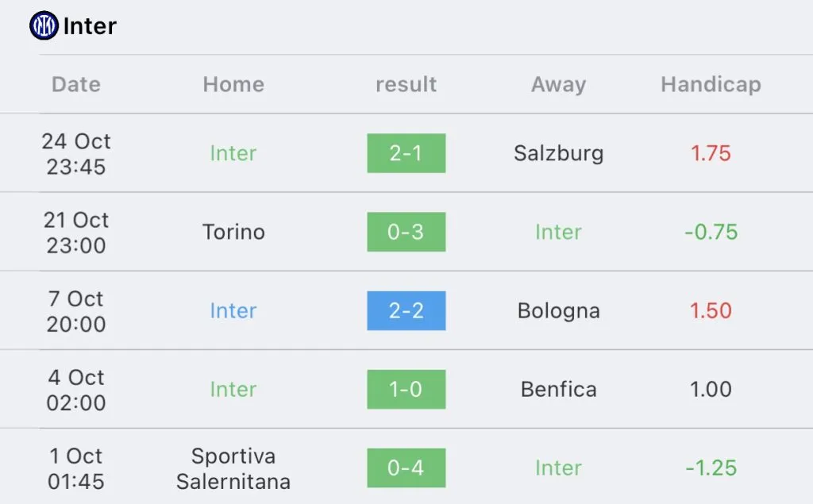This screenshot has height=504, width=813.
Task: Open the 0-3 Torino result badge
Action: coord(406,232)
